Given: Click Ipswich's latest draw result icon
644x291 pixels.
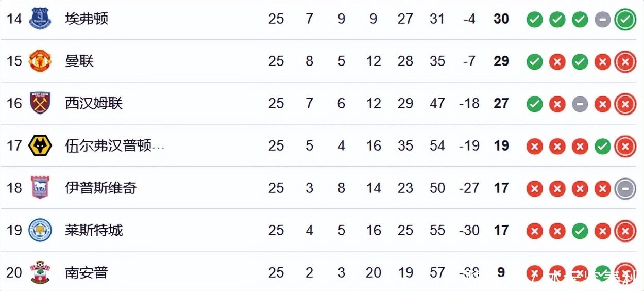Looking at the screenshot, I should (625, 189).
